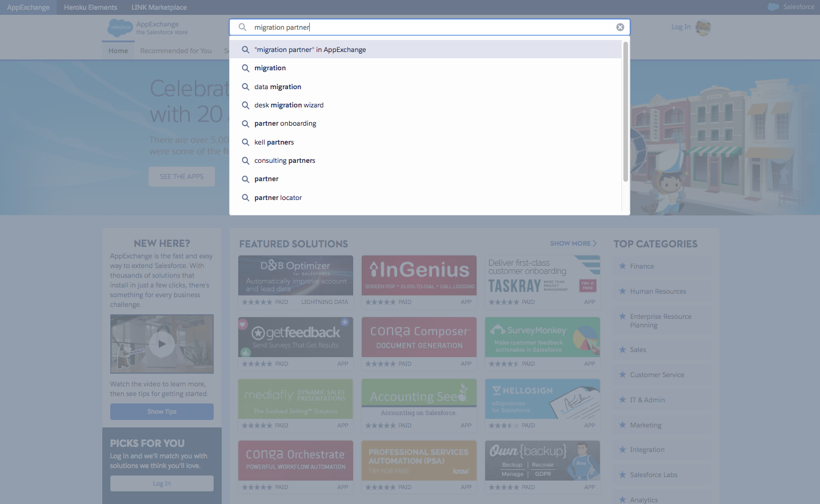Open the Mediafly featured tile
The width and height of the screenshot is (820, 504).
point(295,405)
